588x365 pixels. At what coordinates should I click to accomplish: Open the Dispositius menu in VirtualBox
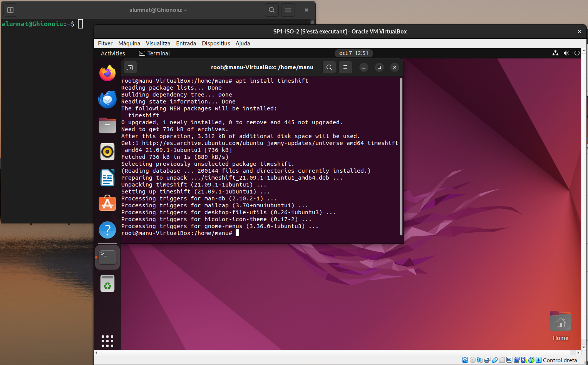tap(216, 43)
